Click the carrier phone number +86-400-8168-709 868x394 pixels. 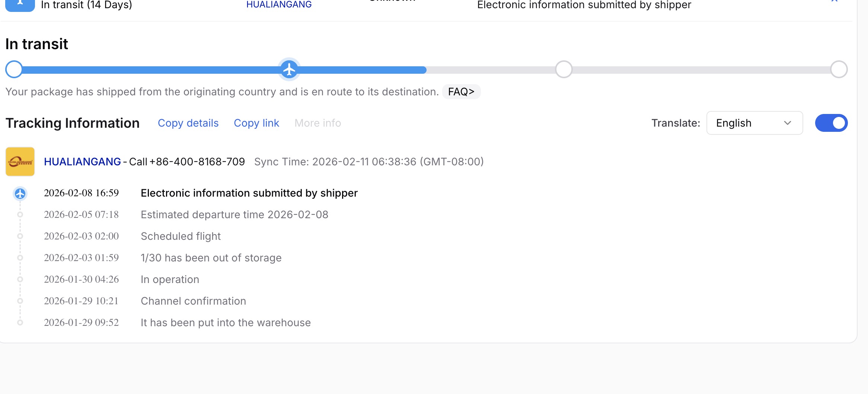197,162
